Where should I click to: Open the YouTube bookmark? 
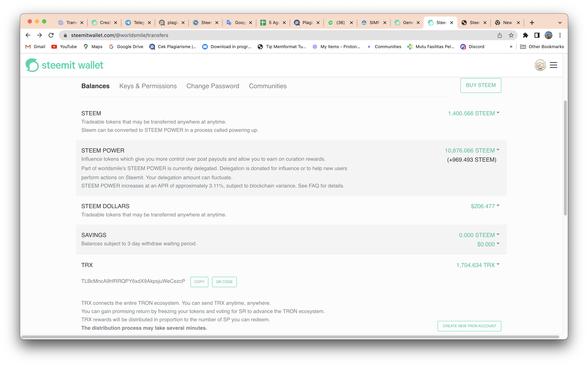pos(64,47)
